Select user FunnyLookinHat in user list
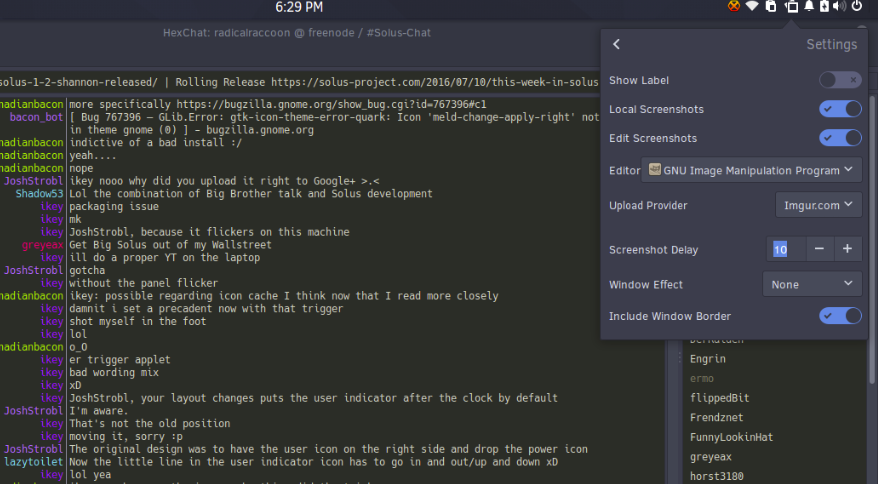 click(731, 437)
